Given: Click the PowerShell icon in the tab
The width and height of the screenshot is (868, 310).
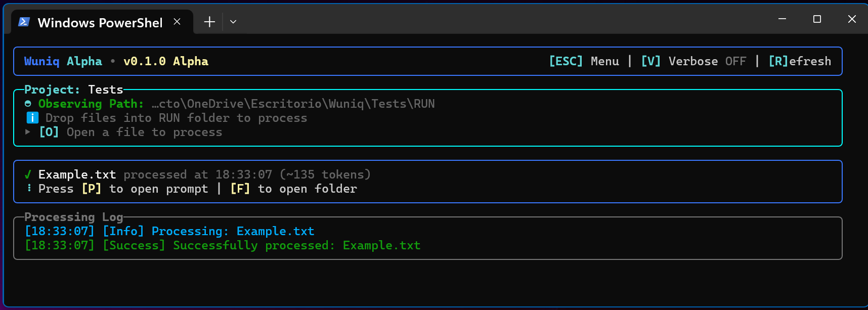Looking at the screenshot, I should [x=24, y=22].
